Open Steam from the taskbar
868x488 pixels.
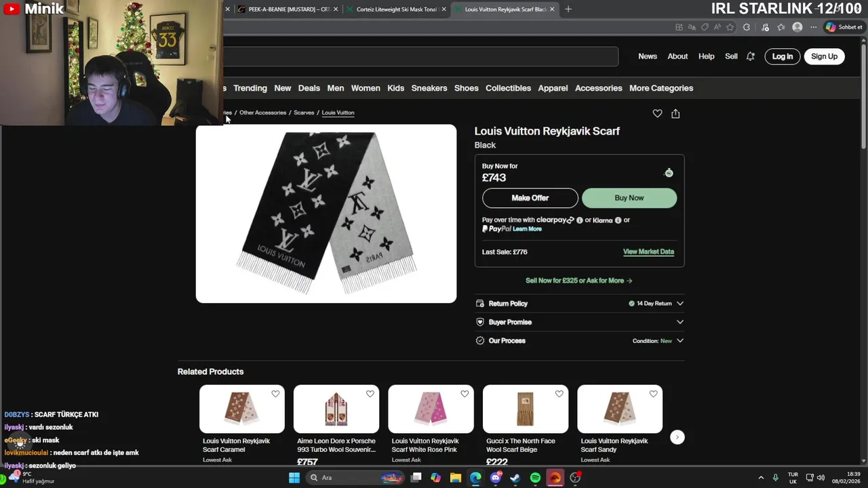515,478
